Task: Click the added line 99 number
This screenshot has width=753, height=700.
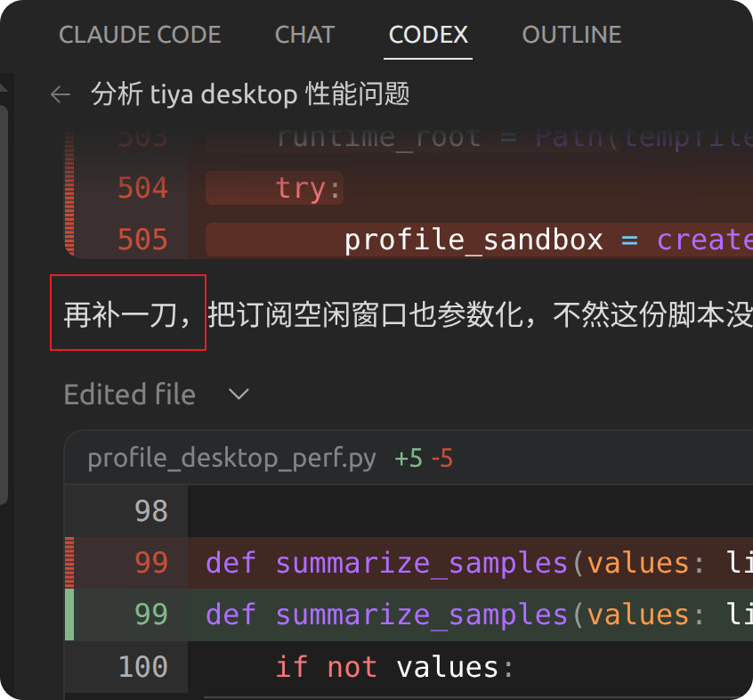Action: point(150,615)
